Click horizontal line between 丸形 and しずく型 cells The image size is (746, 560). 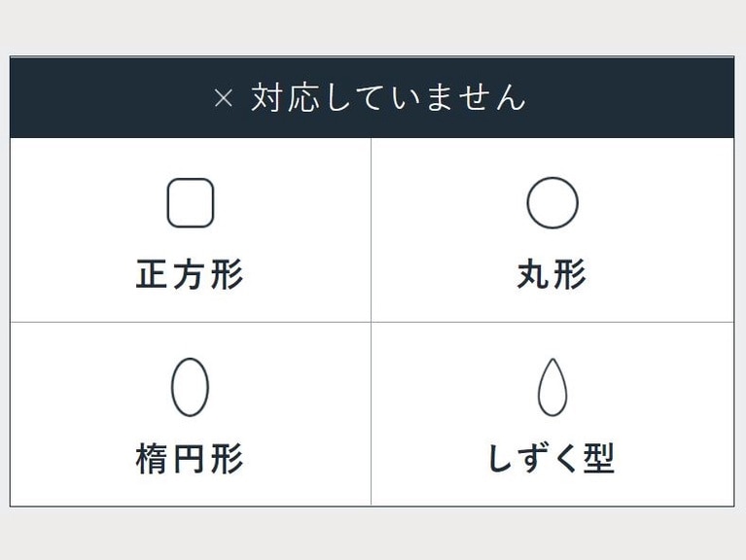(552, 322)
